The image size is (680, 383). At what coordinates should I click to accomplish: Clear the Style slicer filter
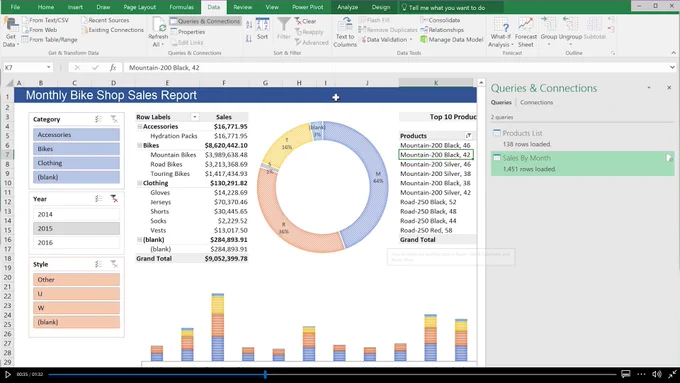pos(114,264)
